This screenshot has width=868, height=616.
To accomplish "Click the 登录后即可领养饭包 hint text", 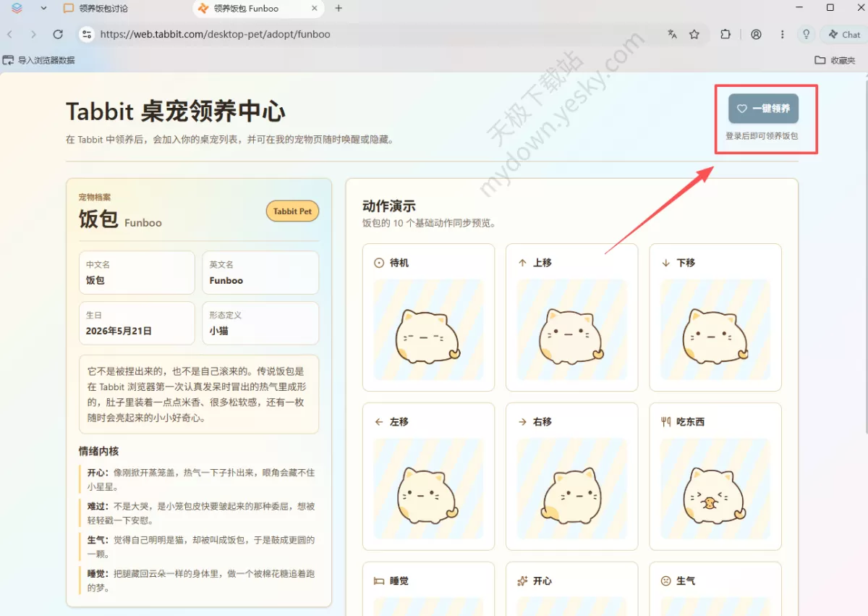I will pos(762,135).
